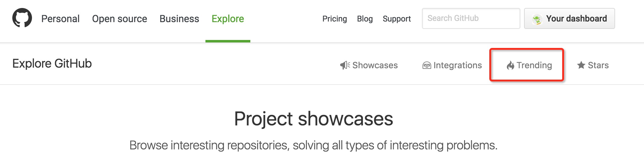The image size is (644, 166).
Task: Click the Trending flame icon
Action: [511, 65]
